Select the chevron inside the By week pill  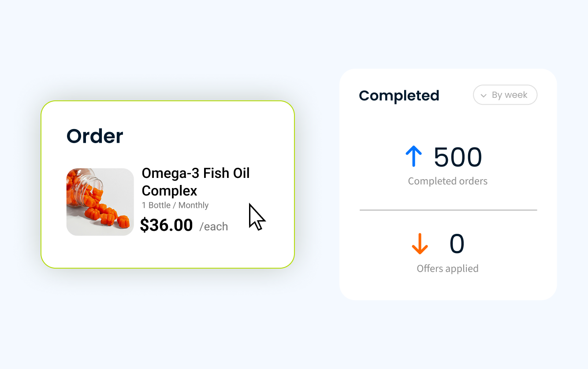[484, 95]
